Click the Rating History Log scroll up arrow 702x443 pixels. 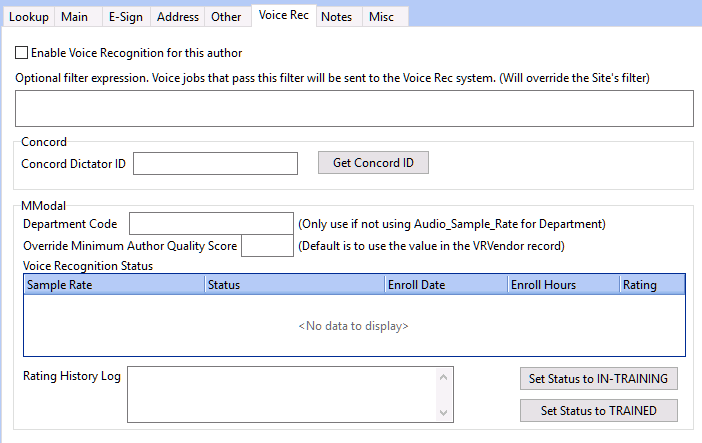[x=444, y=377]
